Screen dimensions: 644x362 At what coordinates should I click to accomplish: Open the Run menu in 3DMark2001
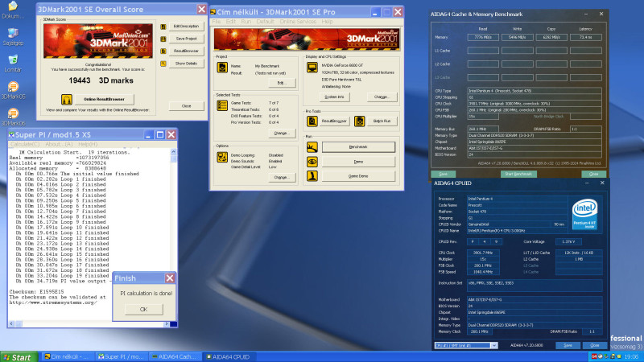(246, 22)
